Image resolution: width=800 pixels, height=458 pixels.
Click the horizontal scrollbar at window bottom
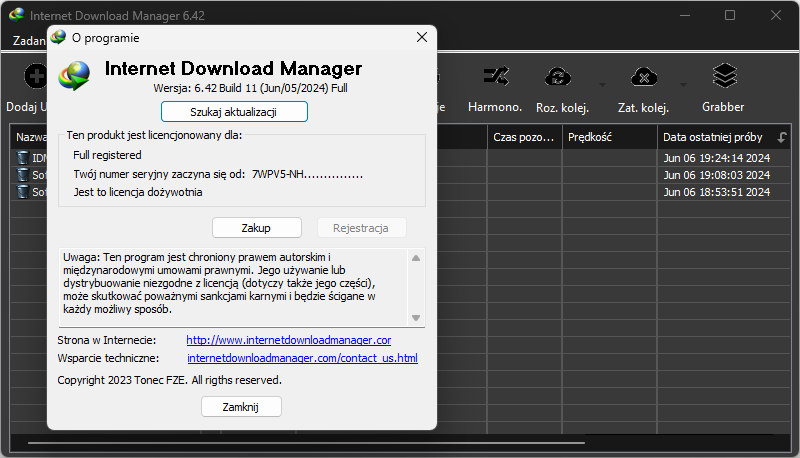click(x=306, y=443)
